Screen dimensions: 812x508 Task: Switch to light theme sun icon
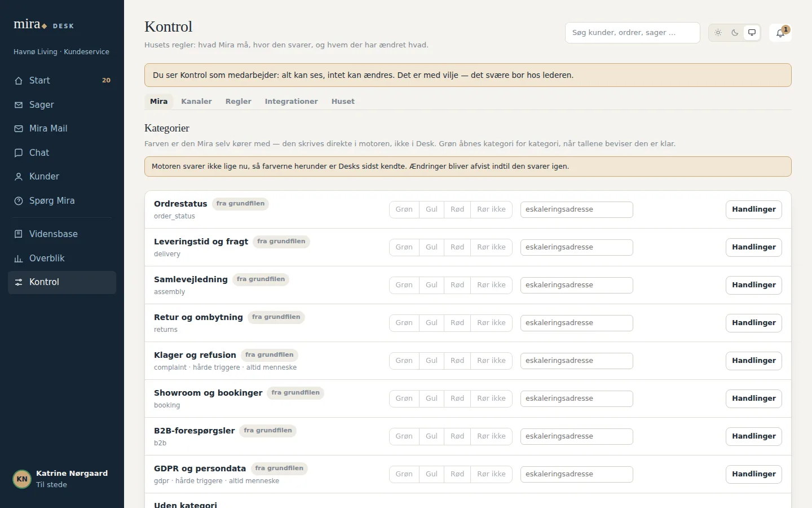(x=718, y=33)
